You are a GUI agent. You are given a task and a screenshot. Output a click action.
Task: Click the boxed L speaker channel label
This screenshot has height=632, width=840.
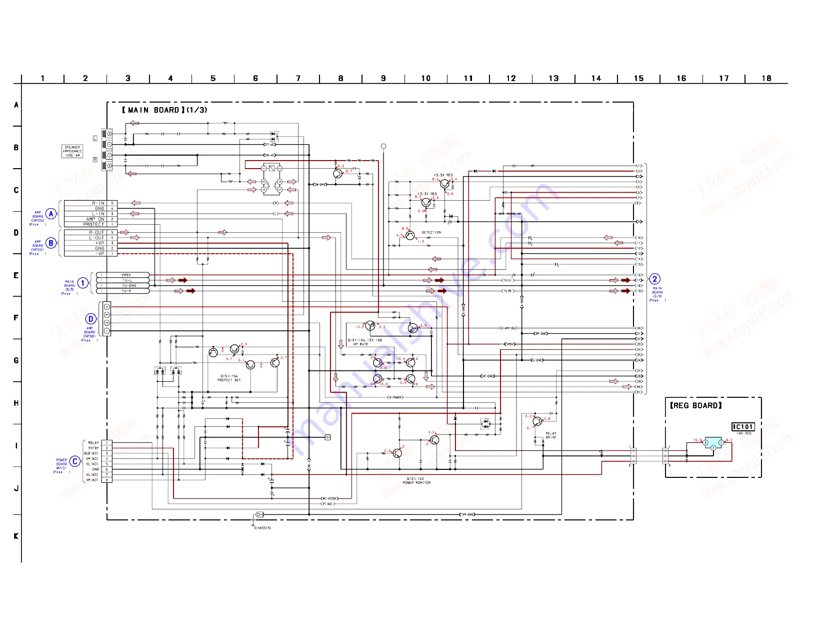(x=95, y=138)
